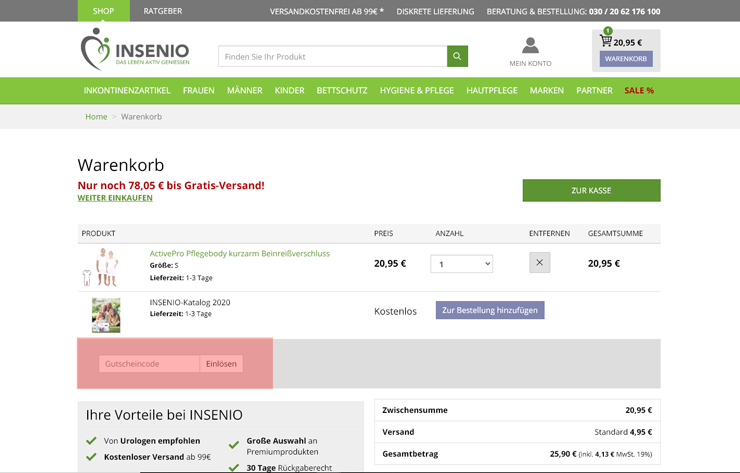Click the shopping cart icon
The height and width of the screenshot is (473, 740).
[x=605, y=40]
